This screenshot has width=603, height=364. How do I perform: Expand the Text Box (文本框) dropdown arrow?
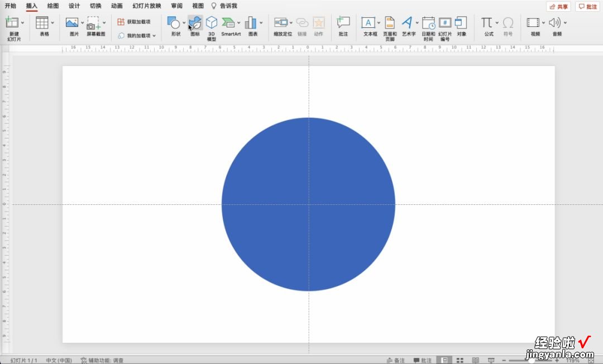pos(379,23)
